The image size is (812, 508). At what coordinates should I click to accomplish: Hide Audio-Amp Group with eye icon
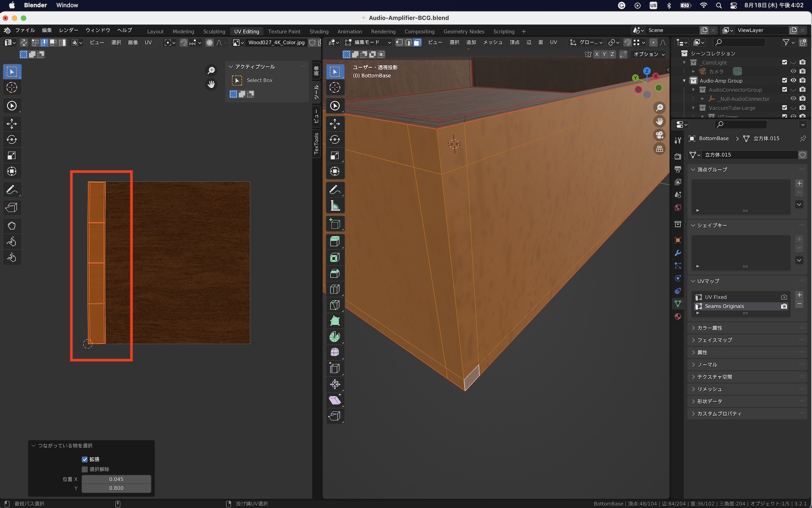[x=793, y=80]
